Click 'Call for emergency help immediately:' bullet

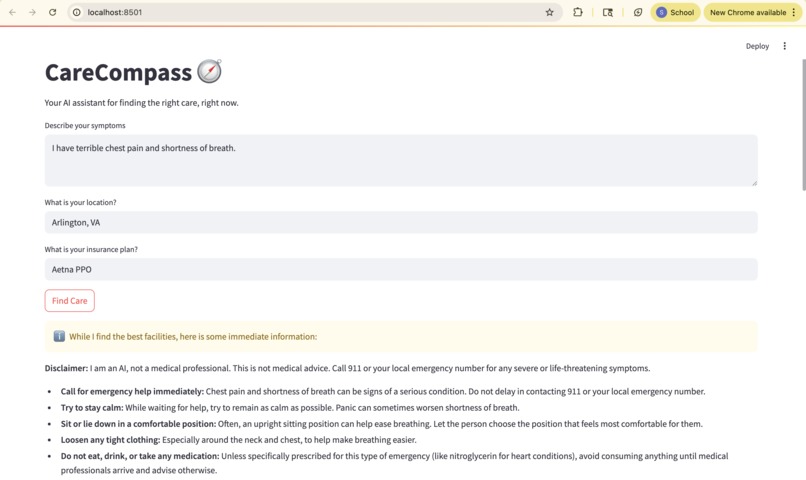[x=132, y=392]
